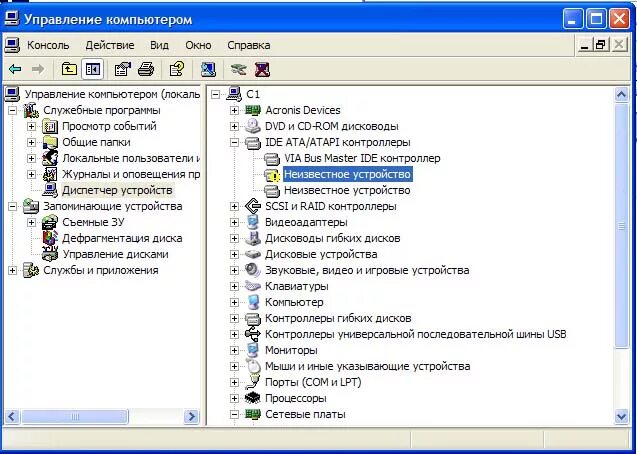Click the device list scroll down arrow
Screen dimensions: 637x454
pyautogui.click(x=622, y=416)
